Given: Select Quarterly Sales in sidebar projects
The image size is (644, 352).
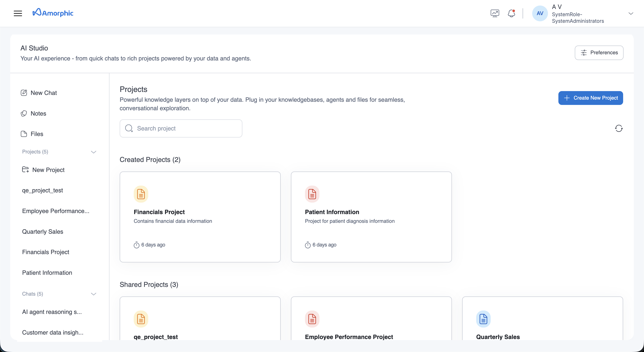Looking at the screenshot, I should tap(43, 232).
